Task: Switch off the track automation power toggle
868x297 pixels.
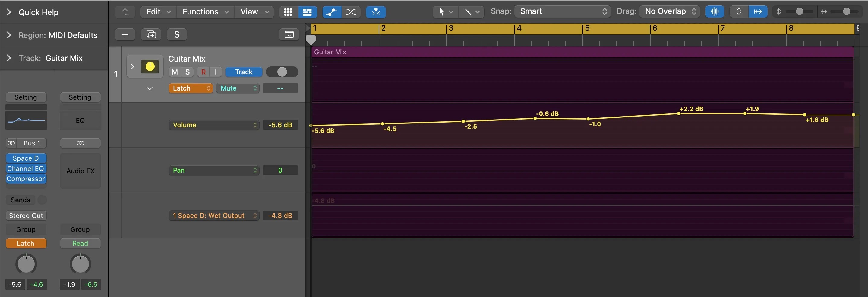Action: pyautogui.click(x=282, y=72)
